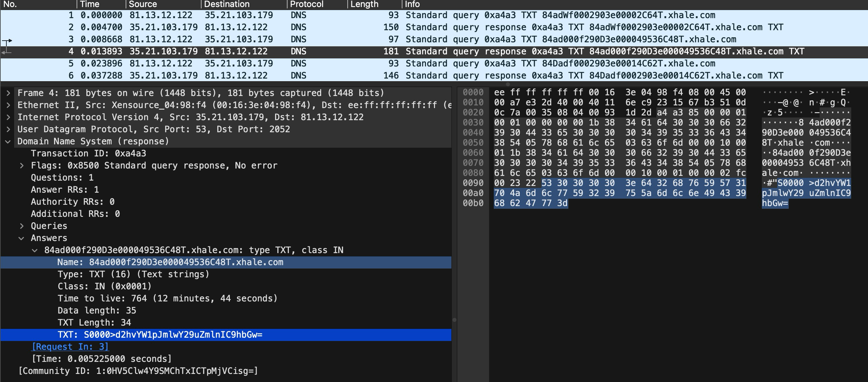Expand the Flags 0x8500 field
Screen dimensions: 868x382
(21, 166)
